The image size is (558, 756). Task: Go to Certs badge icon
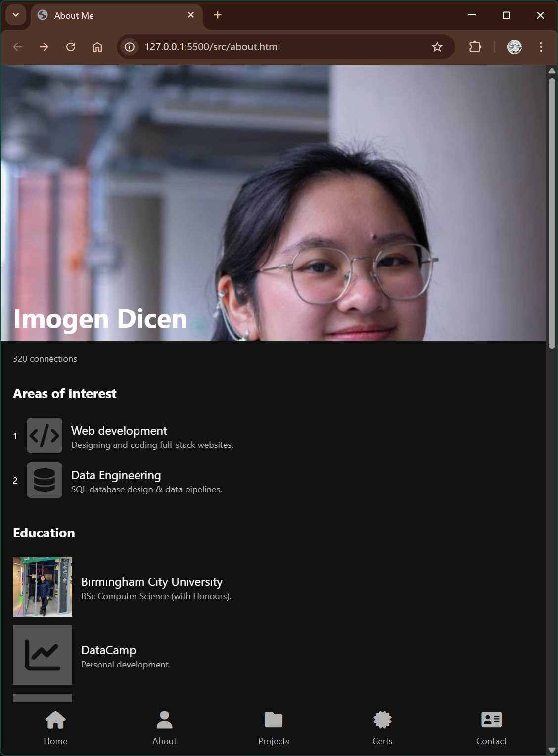(382, 720)
